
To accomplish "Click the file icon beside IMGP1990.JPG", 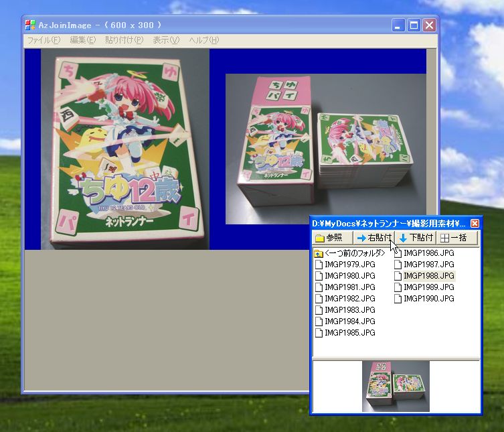I will click(398, 299).
